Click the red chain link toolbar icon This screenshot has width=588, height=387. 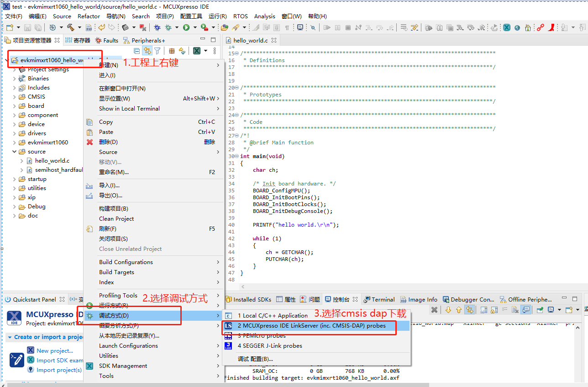pos(541,27)
